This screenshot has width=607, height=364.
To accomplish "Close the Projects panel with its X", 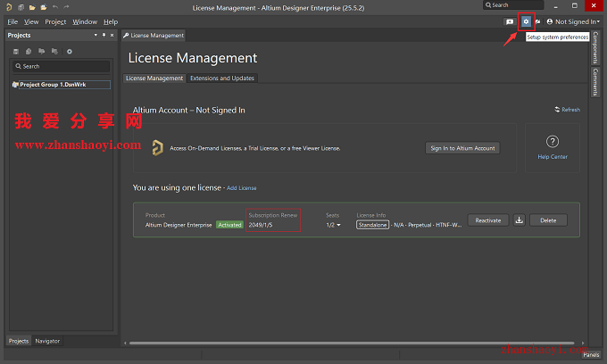I will (112, 35).
